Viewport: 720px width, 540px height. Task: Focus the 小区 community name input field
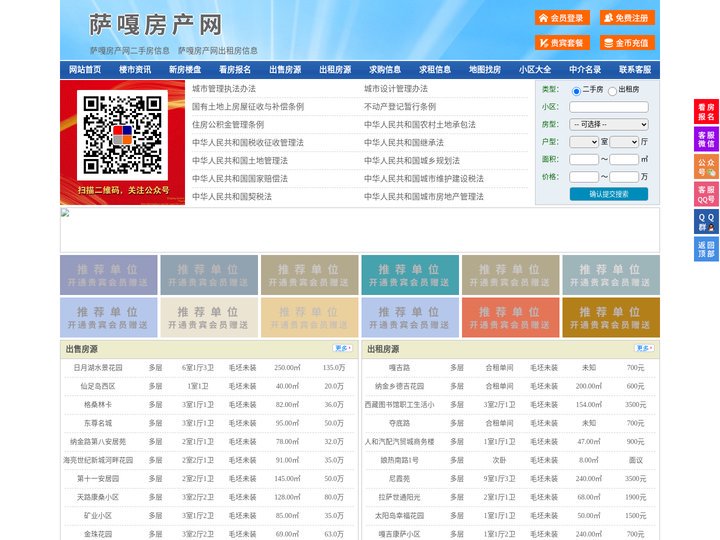[x=609, y=107]
